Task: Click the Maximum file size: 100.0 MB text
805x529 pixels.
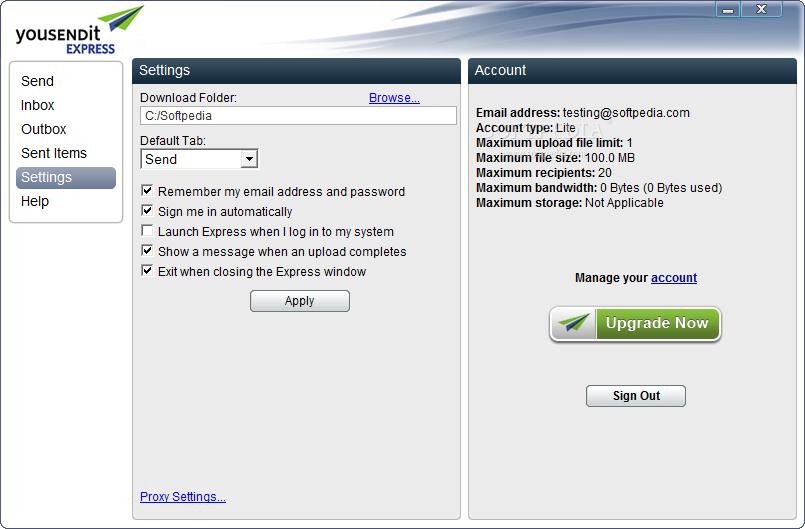Action: pos(555,158)
